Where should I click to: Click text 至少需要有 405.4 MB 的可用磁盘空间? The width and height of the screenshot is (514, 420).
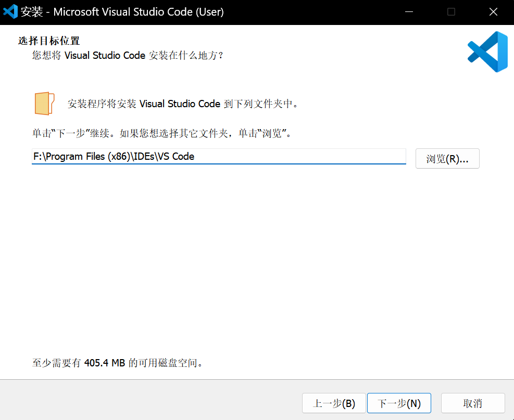[117, 363]
